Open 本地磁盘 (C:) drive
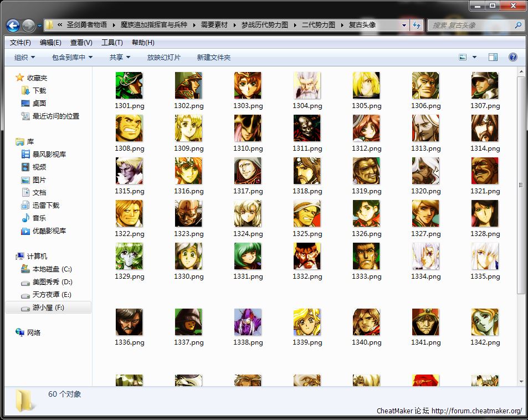The height and width of the screenshot is (420, 528). click(x=52, y=269)
